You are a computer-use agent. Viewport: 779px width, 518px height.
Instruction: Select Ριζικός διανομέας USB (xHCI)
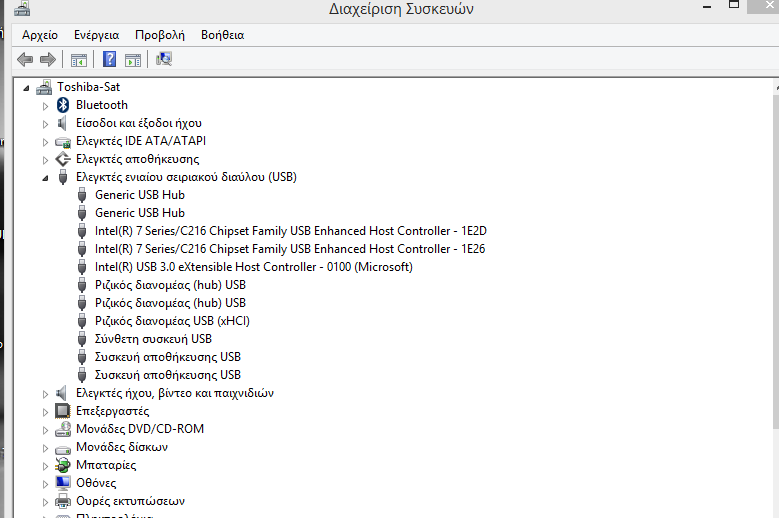(x=172, y=321)
